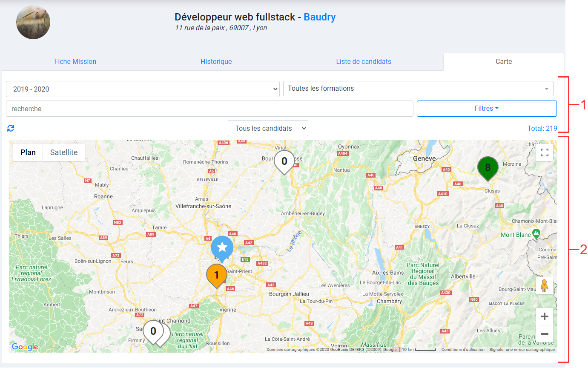
Task: Zoom out on the map
Action: tap(544, 334)
